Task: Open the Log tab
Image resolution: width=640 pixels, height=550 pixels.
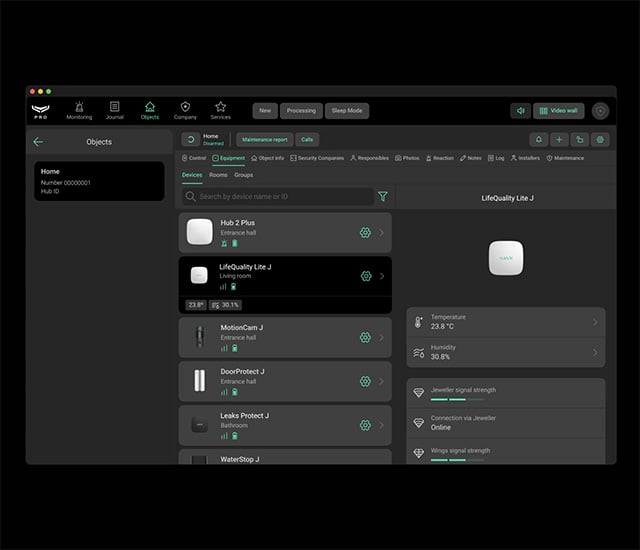Action: tap(496, 158)
